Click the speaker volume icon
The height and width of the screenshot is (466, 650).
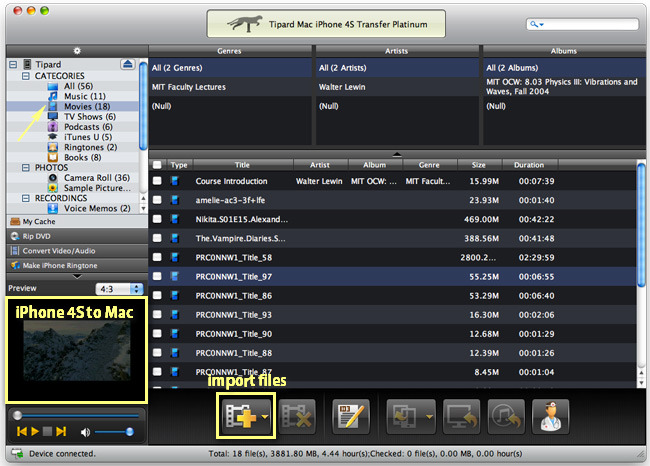pyautogui.click(x=85, y=432)
